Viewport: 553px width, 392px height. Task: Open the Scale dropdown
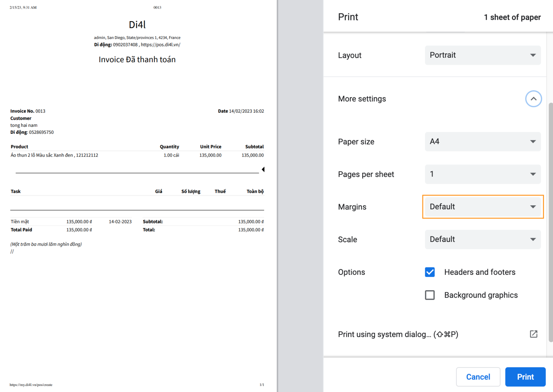pyautogui.click(x=482, y=240)
